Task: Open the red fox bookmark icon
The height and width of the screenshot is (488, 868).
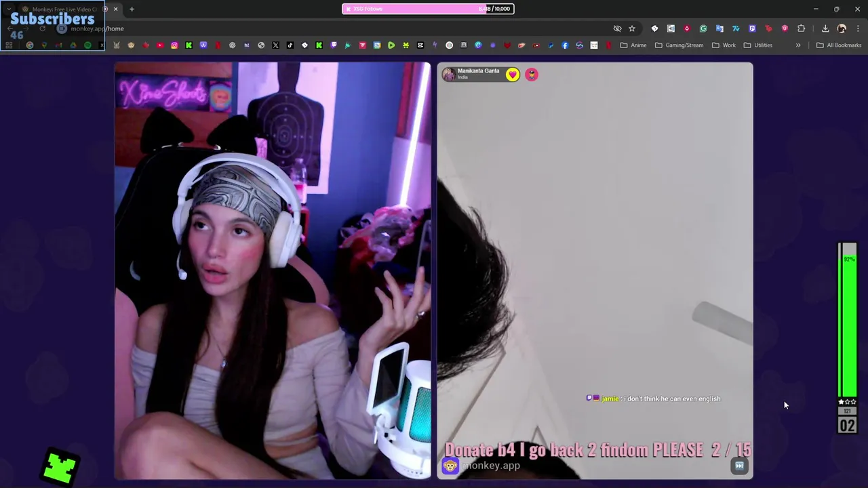Action: point(507,45)
